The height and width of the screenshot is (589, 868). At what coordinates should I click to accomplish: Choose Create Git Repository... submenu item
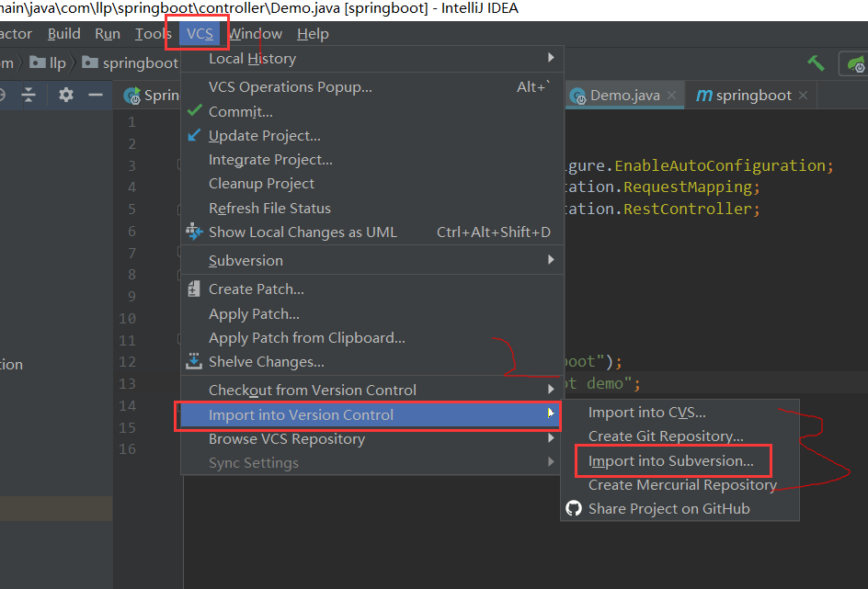(x=680, y=436)
